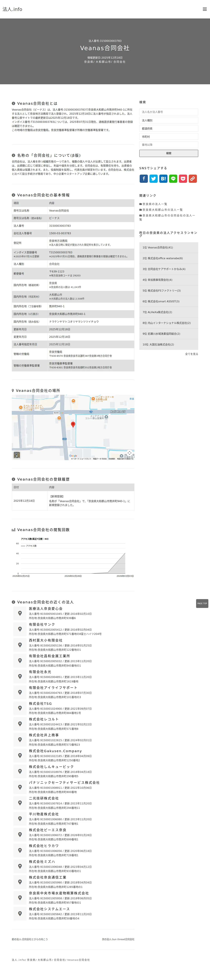
Task: Open ranking entry 10位 大国石油株式会社
Action: tap(168, 344)
